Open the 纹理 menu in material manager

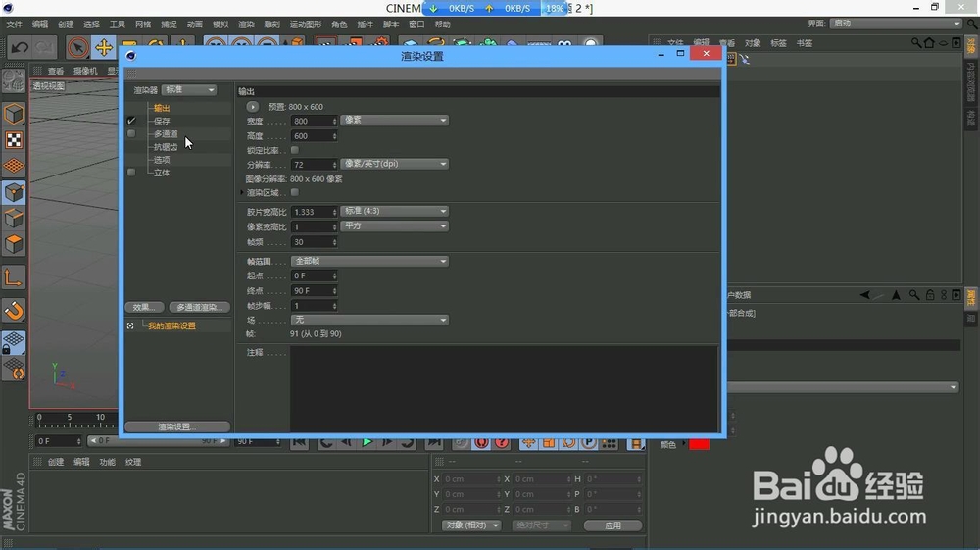pos(133,462)
